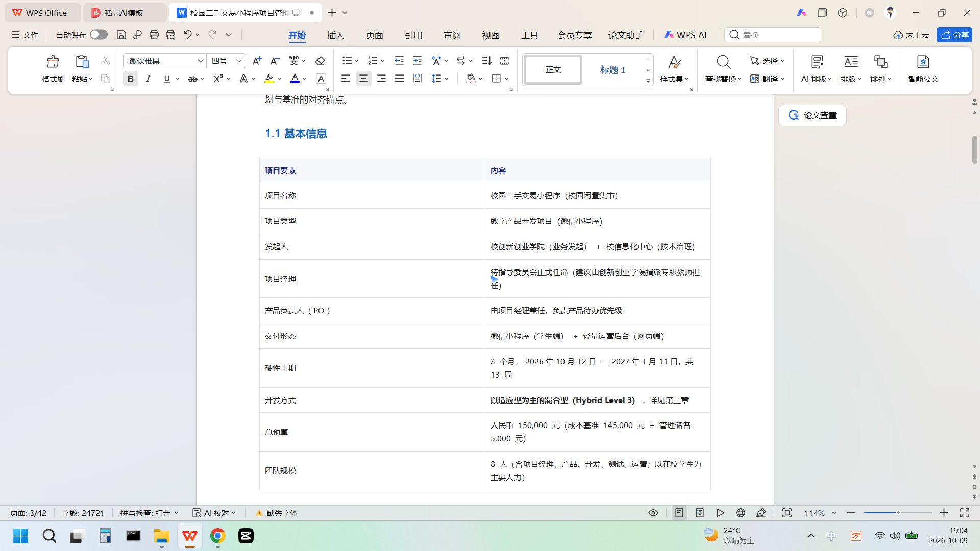This screenshot has width=980, height=551.
Task: Open the 文件 File menu
Action: tap(25, 35)
